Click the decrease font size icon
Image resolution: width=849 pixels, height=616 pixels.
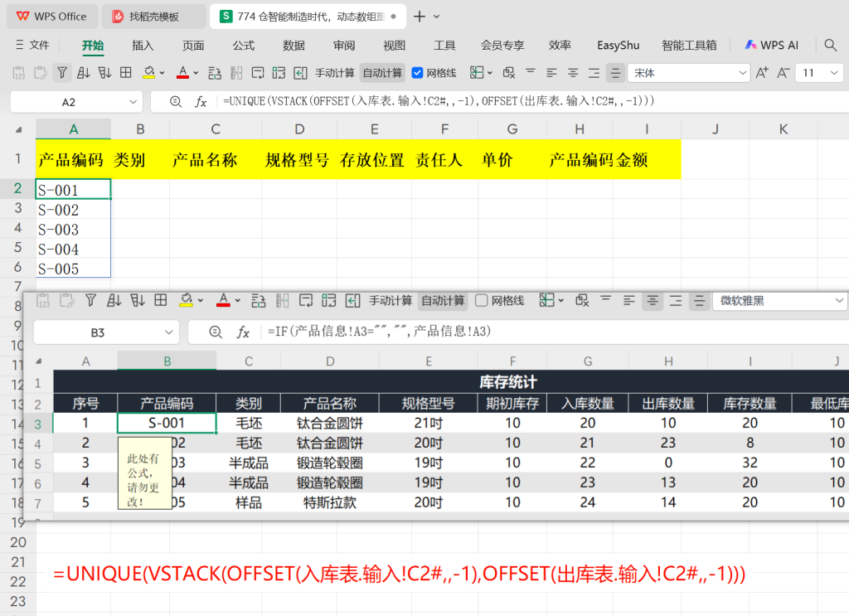[783, 72]
